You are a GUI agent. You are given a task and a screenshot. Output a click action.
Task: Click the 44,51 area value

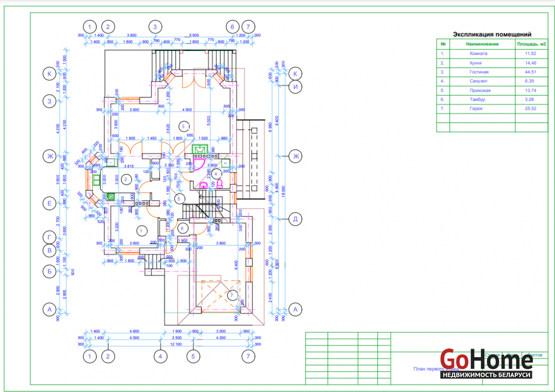530,72
